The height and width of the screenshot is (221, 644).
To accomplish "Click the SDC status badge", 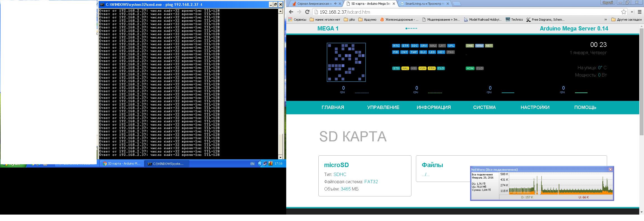I will pos(415,46).
